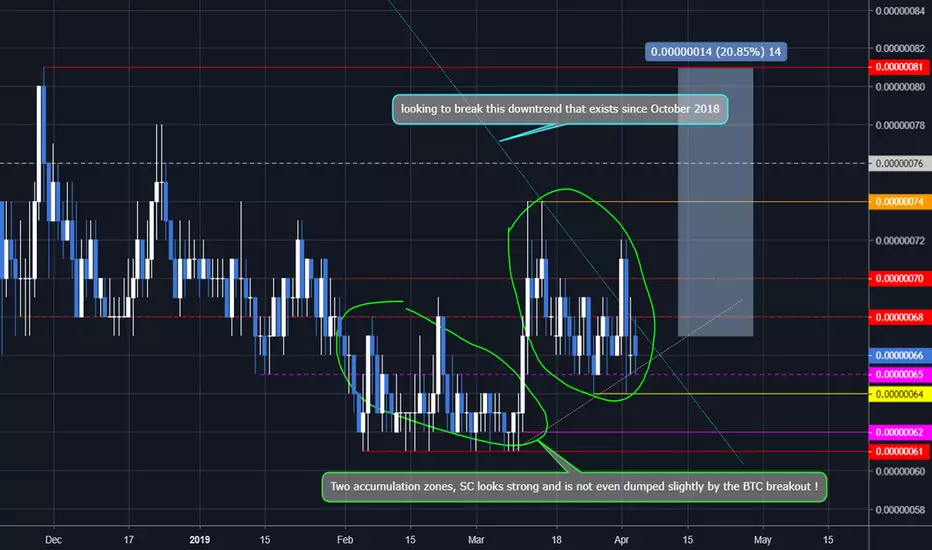Click the 0.00000060 axis value

coord(899,472)
